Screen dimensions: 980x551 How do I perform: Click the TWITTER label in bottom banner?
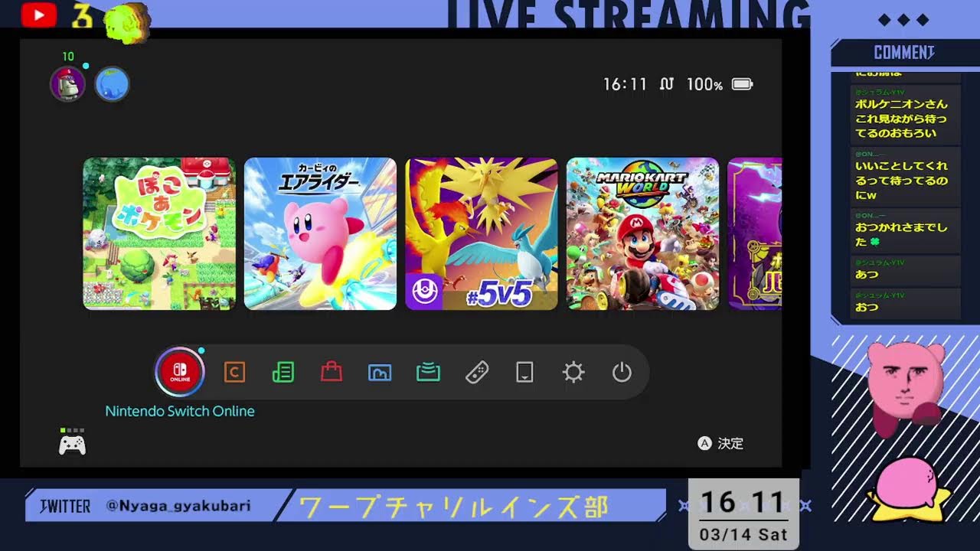64,506
